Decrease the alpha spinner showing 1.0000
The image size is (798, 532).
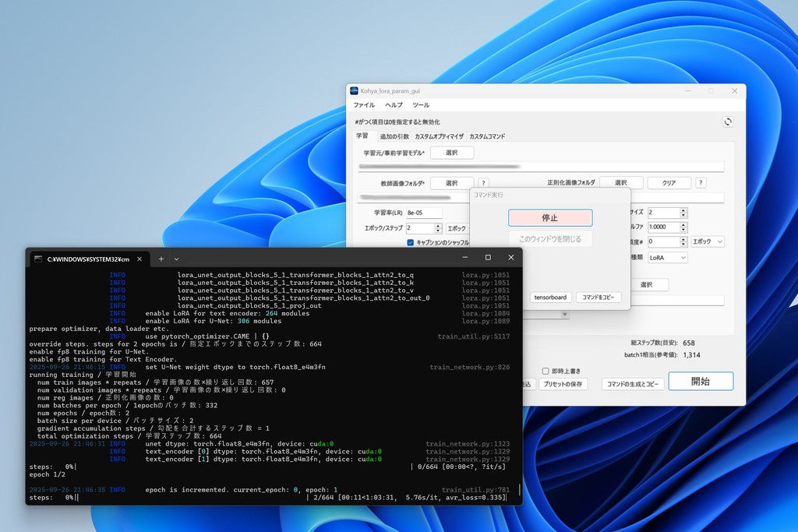(x=683, y=230)
